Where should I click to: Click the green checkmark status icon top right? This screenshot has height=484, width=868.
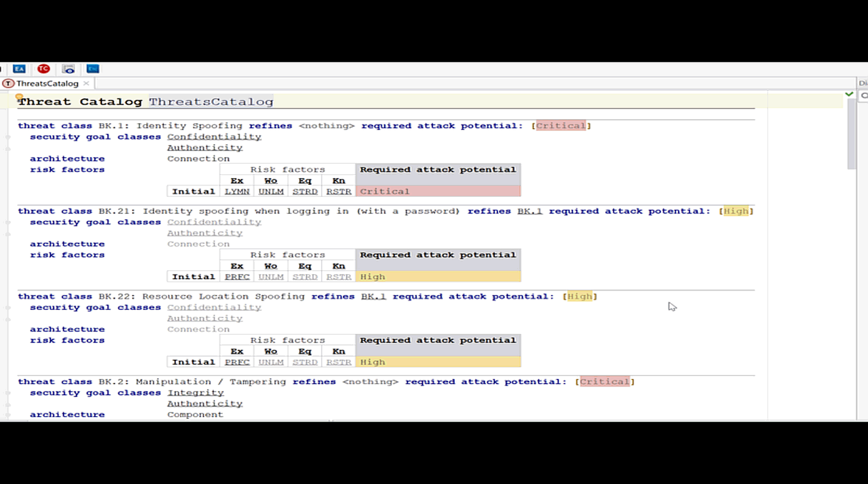click(850, 94)
